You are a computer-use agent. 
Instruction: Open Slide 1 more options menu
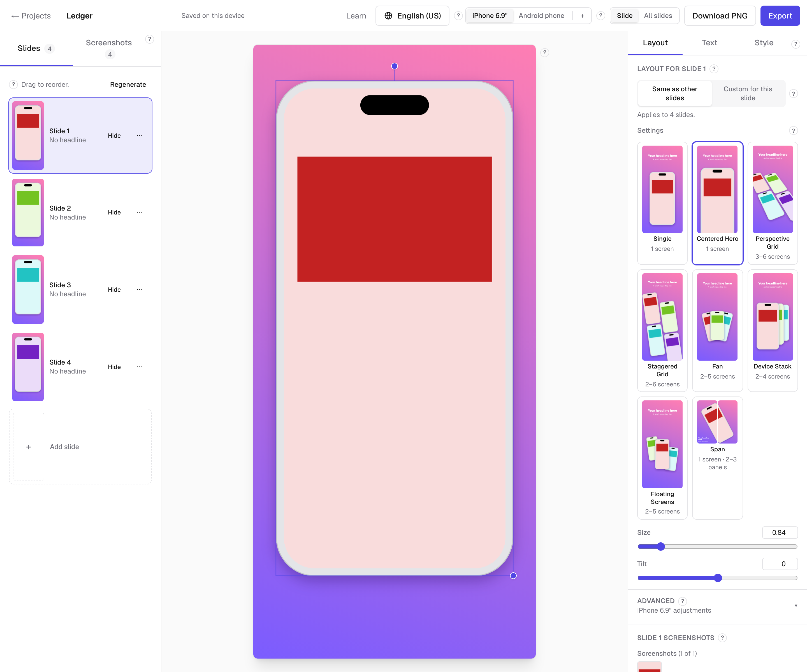click(140, 136)
